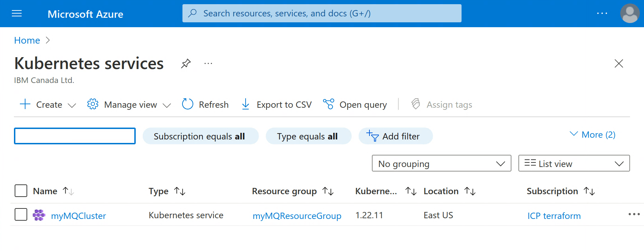
Task: Click the Assign tags icon
Action: (415, 104)
